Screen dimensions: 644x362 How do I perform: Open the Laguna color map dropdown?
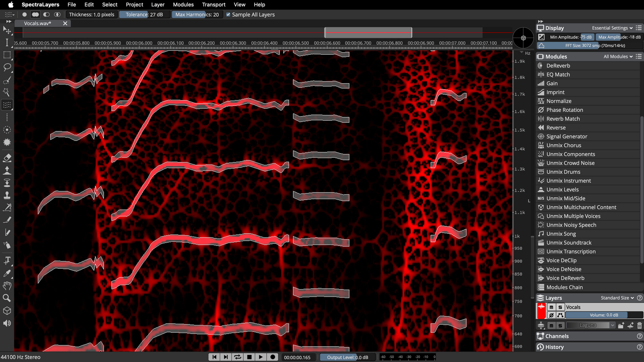[591, 325]
